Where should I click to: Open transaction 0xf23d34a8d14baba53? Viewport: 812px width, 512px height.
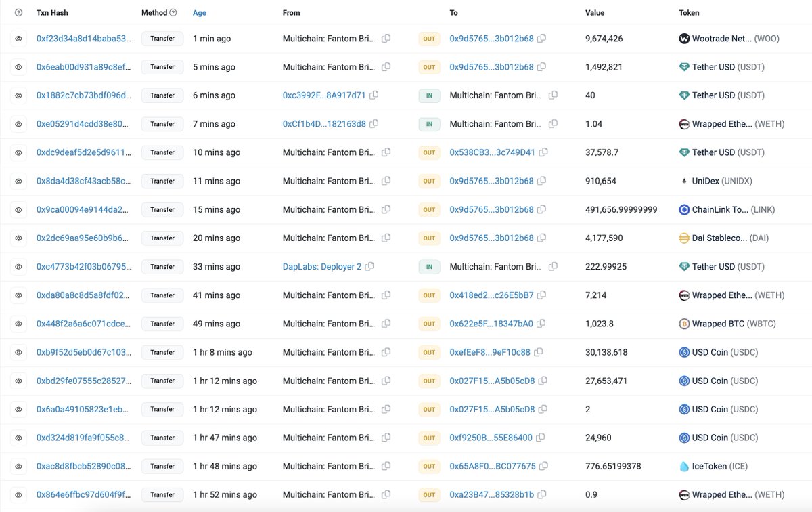click(85, 39)
